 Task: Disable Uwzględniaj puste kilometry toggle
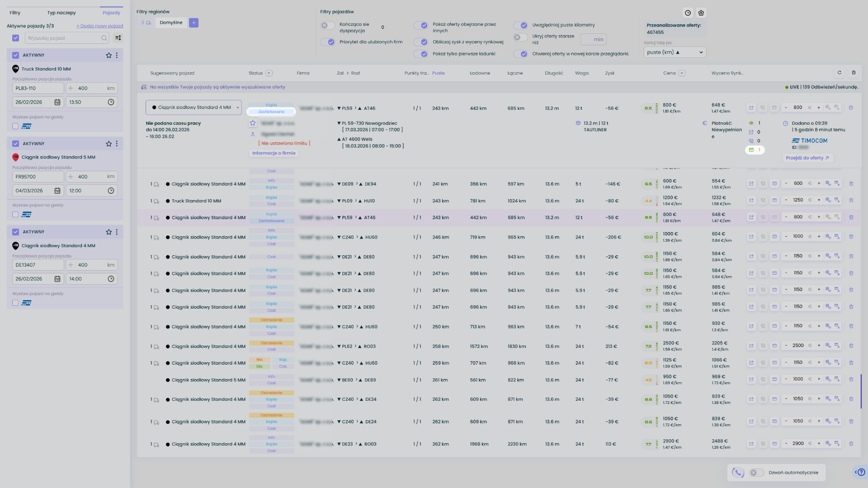(x=520, y=25)
